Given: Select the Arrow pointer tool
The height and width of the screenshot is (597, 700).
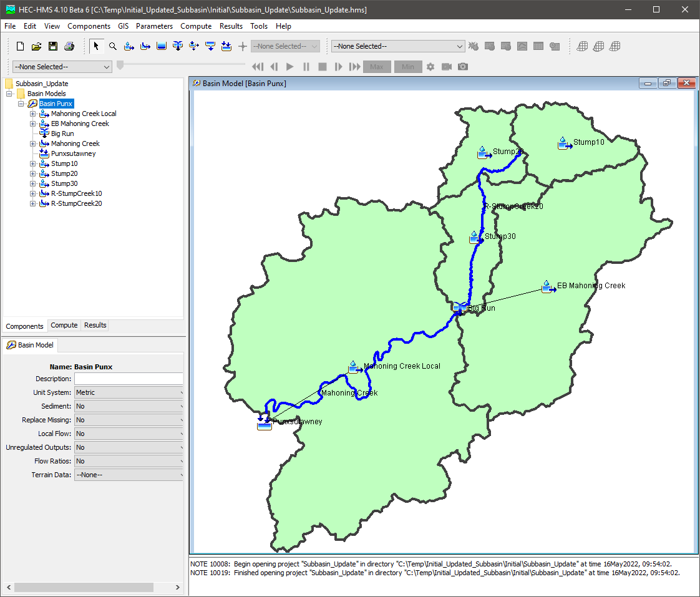Looking at the screenshot, I should click(96, 46).
